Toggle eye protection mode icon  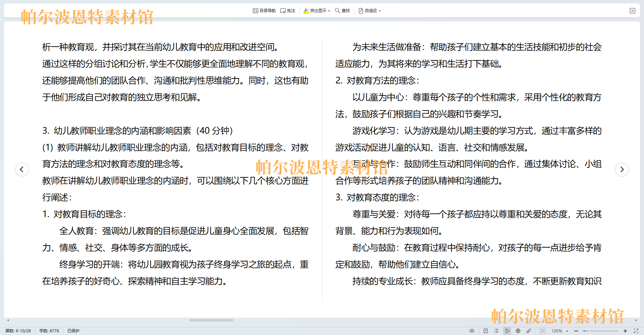click(472, 331)
